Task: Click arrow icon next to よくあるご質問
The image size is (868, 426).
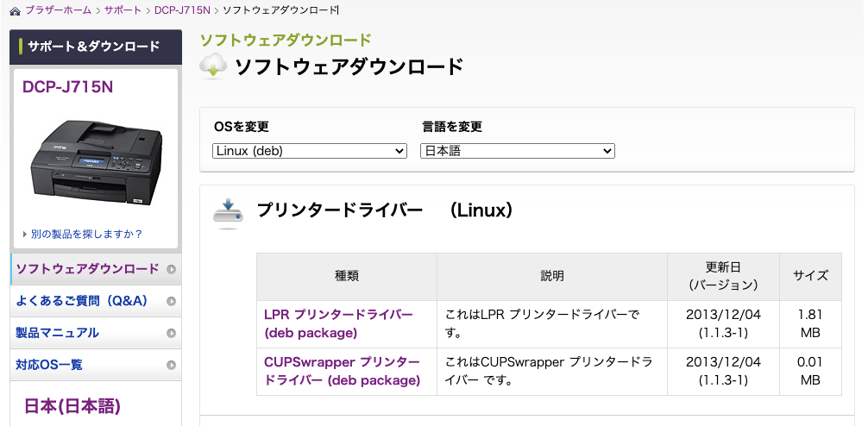Action: click(x=171, y=302)
